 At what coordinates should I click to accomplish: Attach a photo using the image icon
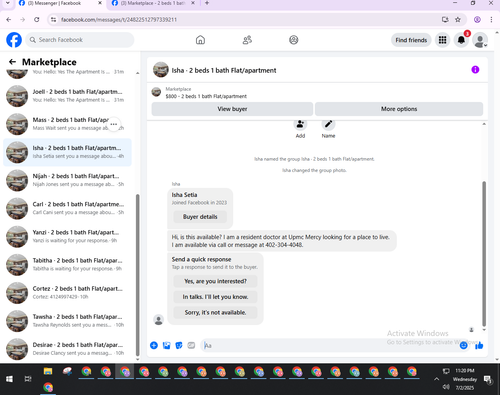coord(166,345)
